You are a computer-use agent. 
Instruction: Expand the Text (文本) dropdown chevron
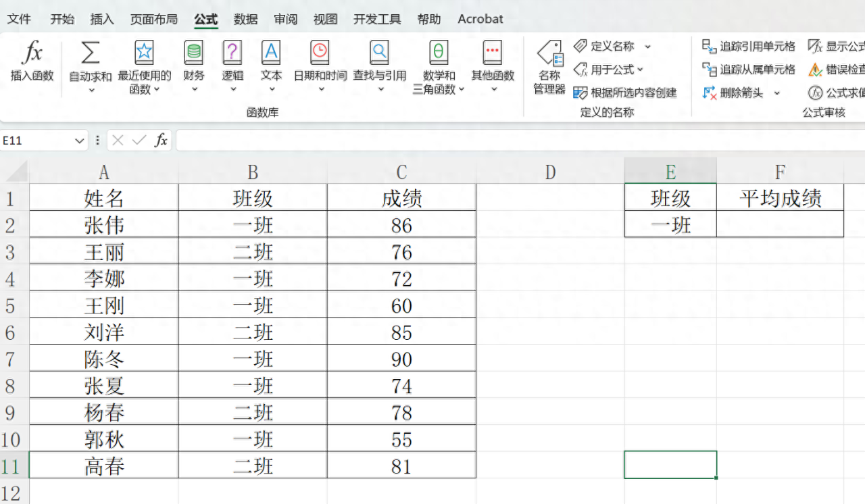pyautogui.click(x=271, y=89)
